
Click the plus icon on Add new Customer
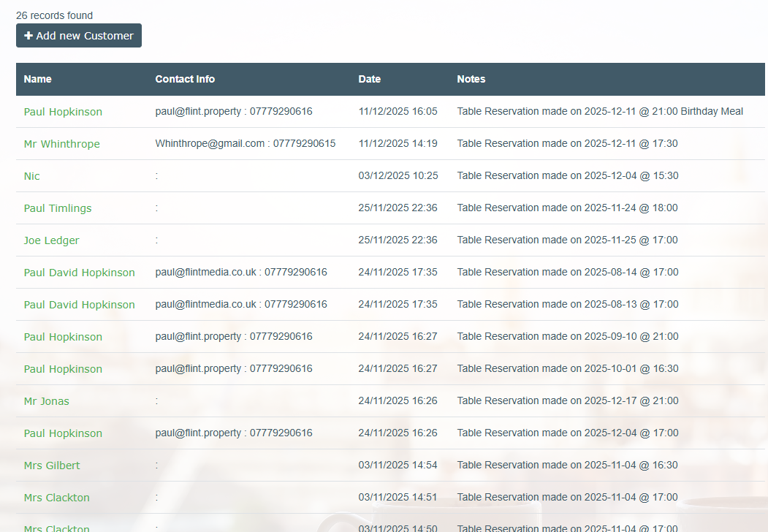[x=28, y=36]
